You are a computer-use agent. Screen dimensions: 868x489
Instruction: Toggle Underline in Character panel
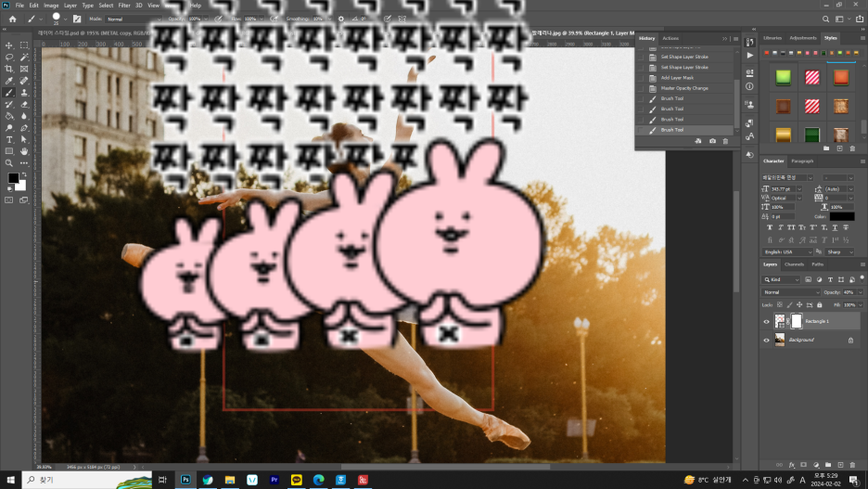(x=835, y=227)
